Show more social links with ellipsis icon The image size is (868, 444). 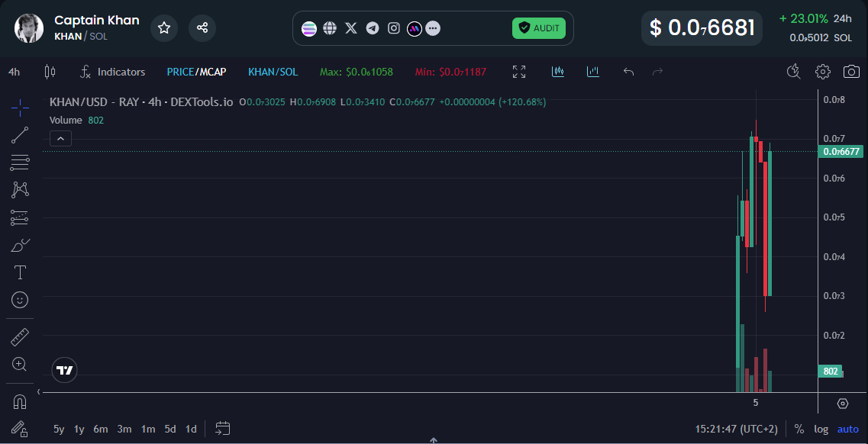433,28
